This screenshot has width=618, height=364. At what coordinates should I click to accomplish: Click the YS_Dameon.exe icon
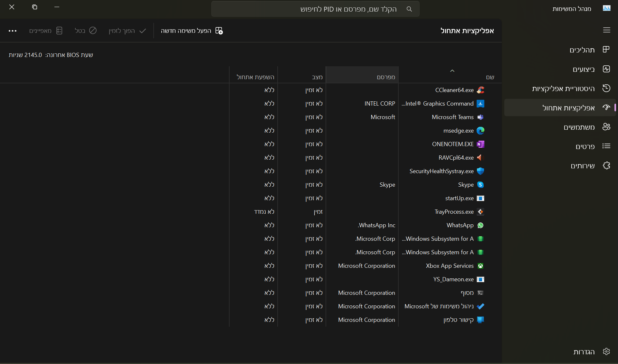480,279
